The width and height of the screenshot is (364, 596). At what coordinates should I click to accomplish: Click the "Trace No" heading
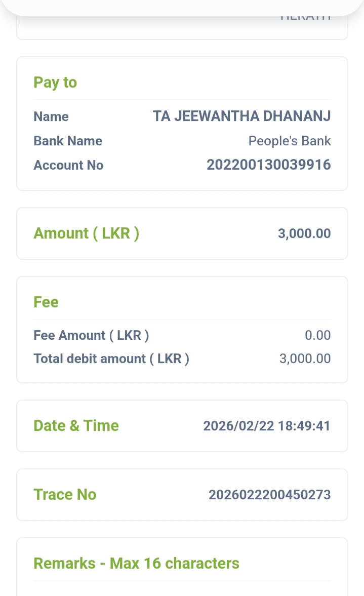65,495
